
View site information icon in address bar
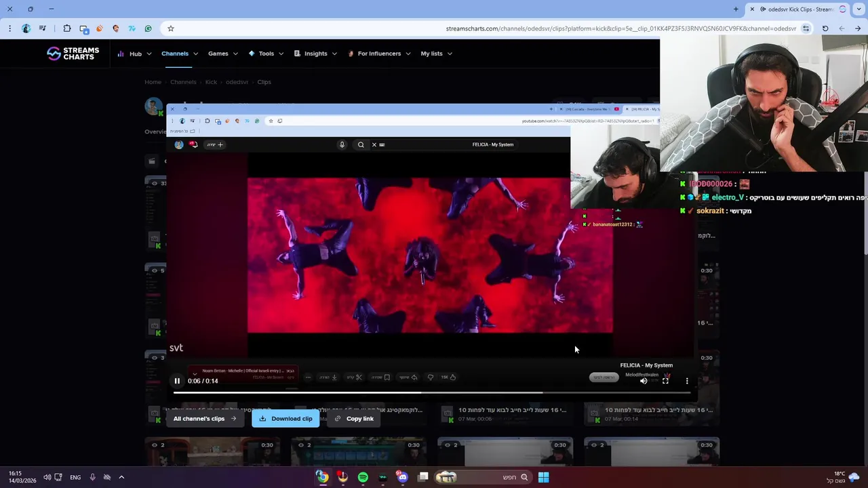click(806, 28)
